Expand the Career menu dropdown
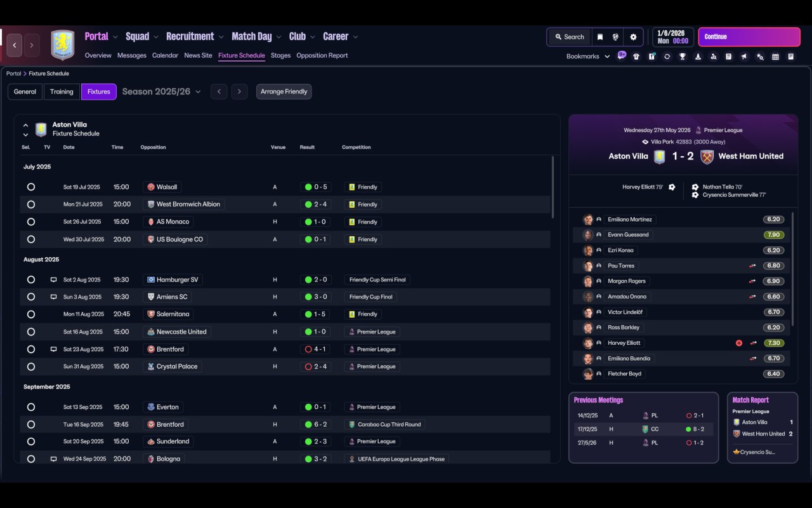 tap(355, 37)
